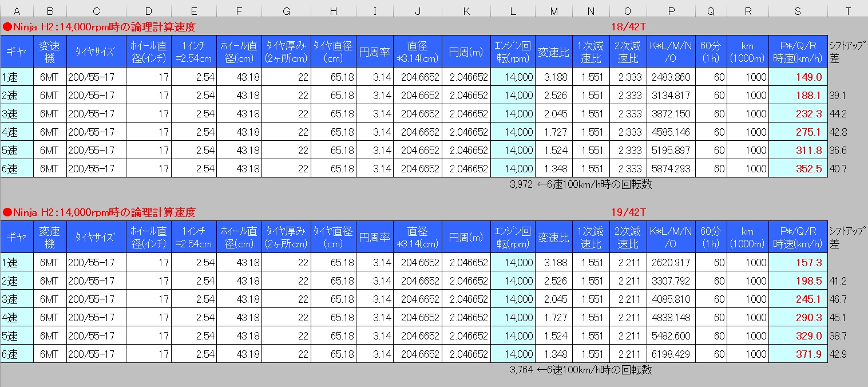
Task: Select shift-up difference 45.1
Action: 838,318
